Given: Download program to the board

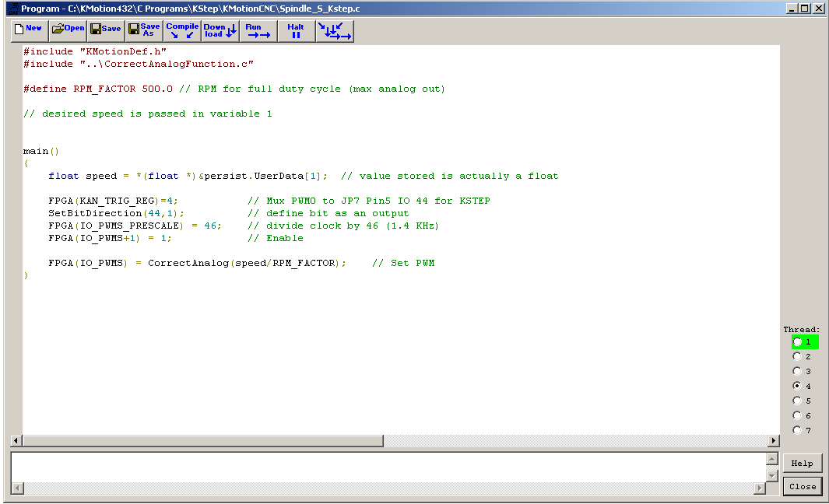Looking at the screenshot, I should pyautogui.click(x=220, y=30).
